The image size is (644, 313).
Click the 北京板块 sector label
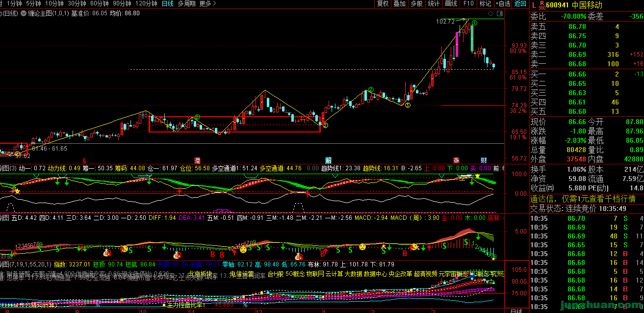coord(200,274)
